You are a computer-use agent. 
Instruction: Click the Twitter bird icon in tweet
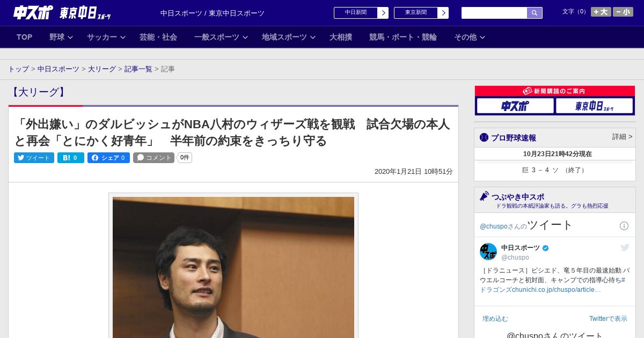pyautogui.click(x=625, y=247)
